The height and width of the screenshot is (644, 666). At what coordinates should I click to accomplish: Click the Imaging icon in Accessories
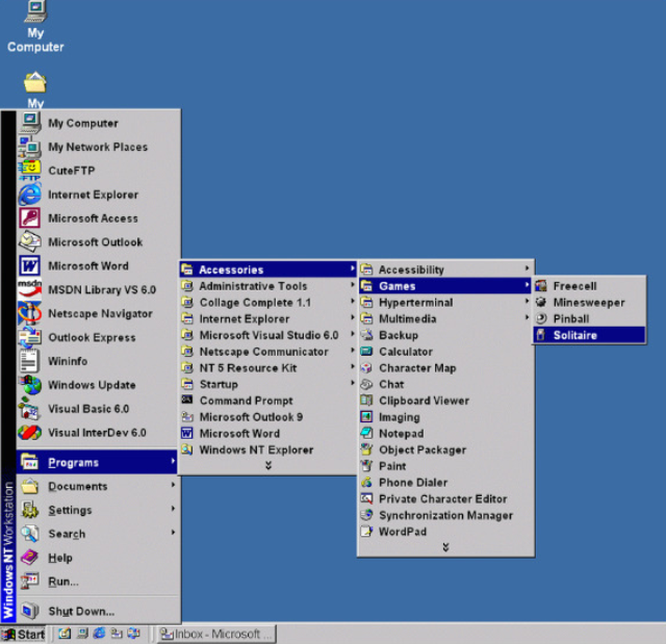366,416
